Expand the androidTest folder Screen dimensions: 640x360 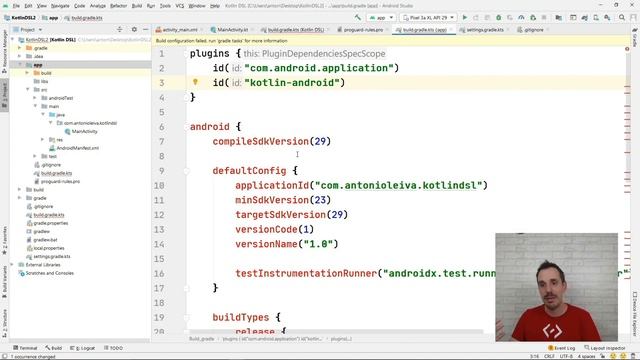(35, 98)
